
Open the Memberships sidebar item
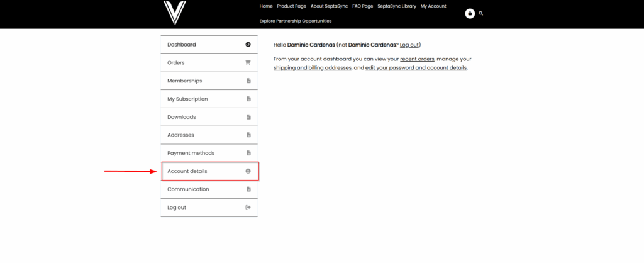click(x=185, y=81)
